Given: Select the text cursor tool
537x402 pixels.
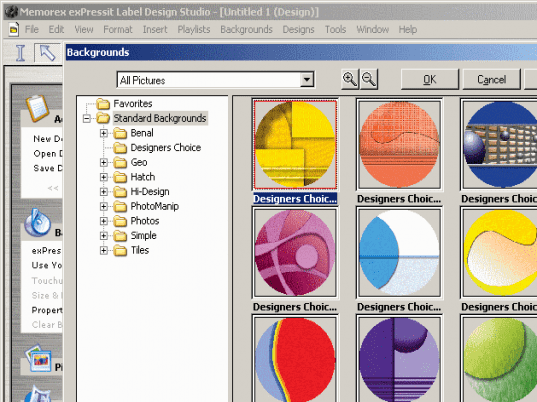Looking at the screenshot, I should [21, 53].
